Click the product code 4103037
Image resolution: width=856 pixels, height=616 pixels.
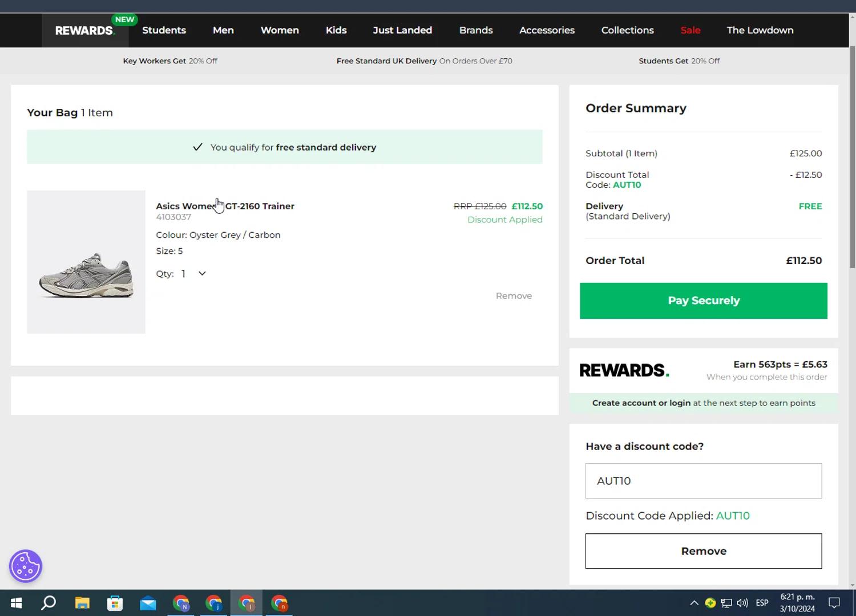(173, 217)
